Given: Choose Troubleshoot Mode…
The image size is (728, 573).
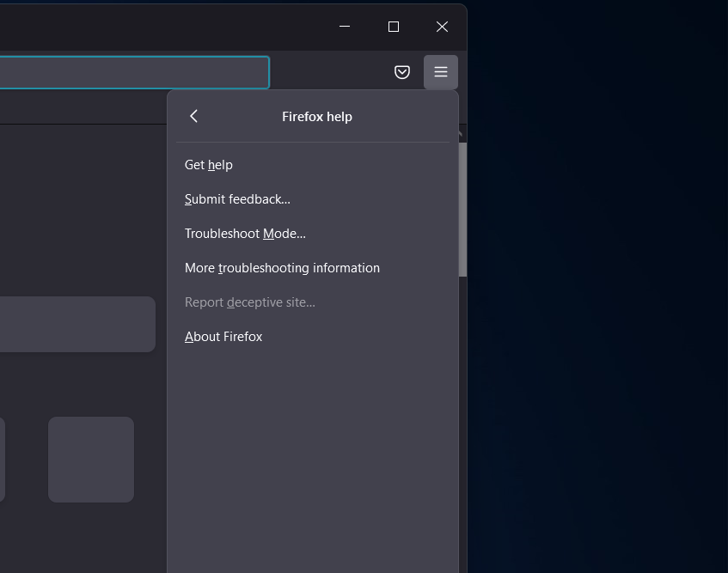Looking at the screenshot, I should coord(245,234).
